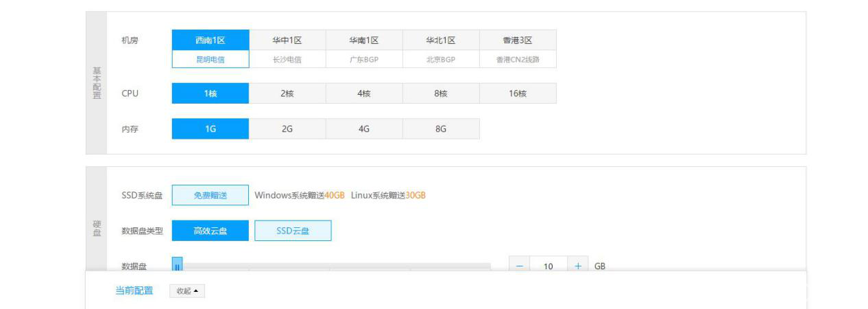Image resolution: width=868 pixels, height=309 pixels.
Task: Select the 华中1区 长沙电信 datacenter
Action: (287, 49)
